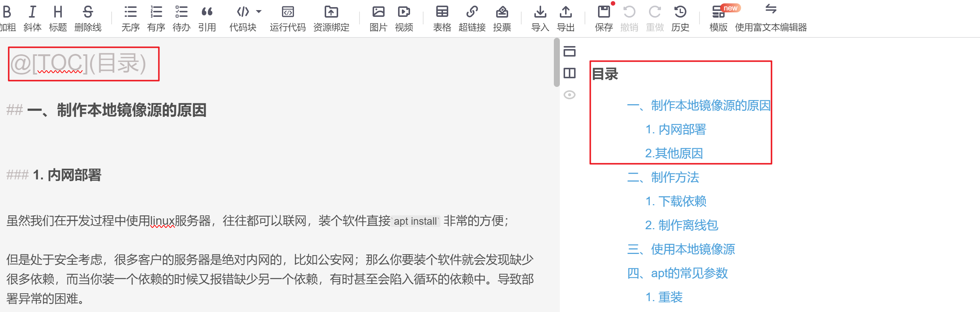
Task: Apply strikethrough (删除线)
Action: 88,18
